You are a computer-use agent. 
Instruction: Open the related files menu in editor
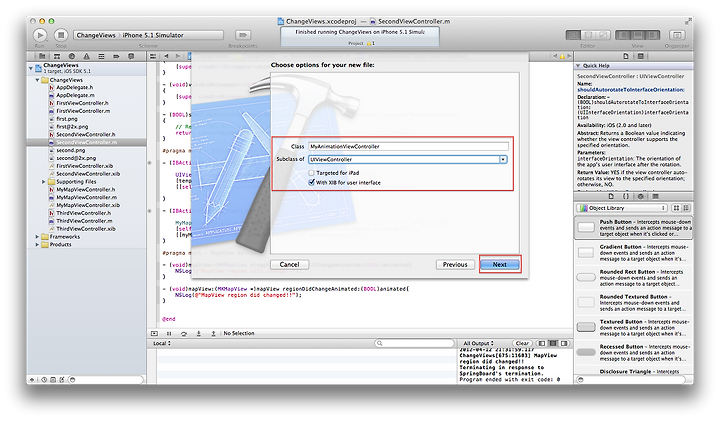153,56
